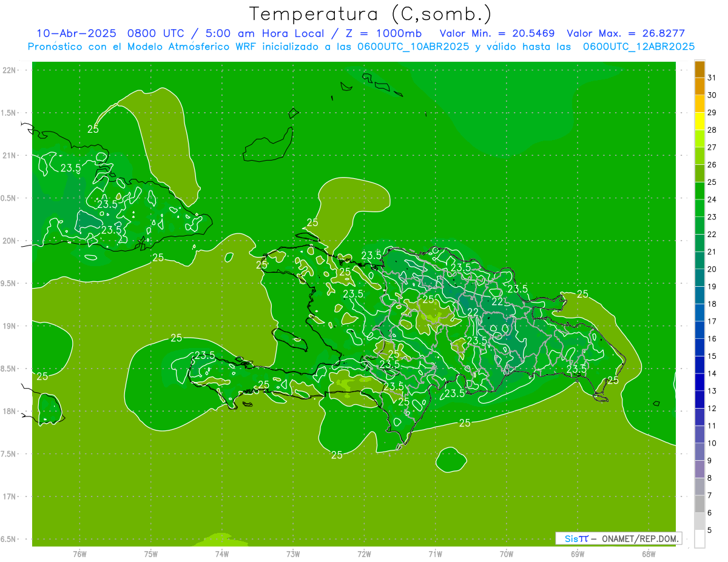Select the legend swatch between 17 and 18
The height and width of the screenshot is (562, 728).
699,312
